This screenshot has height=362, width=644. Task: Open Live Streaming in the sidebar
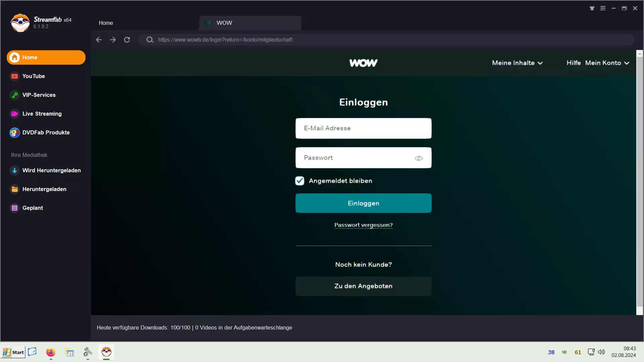(46, 114)
